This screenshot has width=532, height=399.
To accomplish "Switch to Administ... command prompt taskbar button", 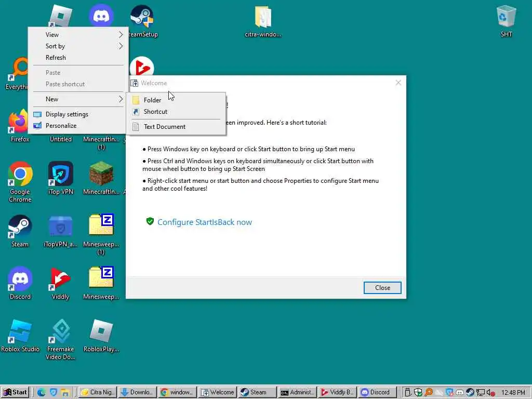I will pyautogui.click(x=297, y=393).
